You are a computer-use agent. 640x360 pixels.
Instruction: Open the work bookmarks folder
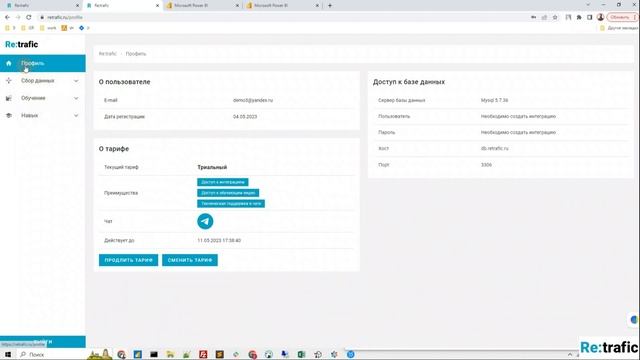click(x=48, y=28)
